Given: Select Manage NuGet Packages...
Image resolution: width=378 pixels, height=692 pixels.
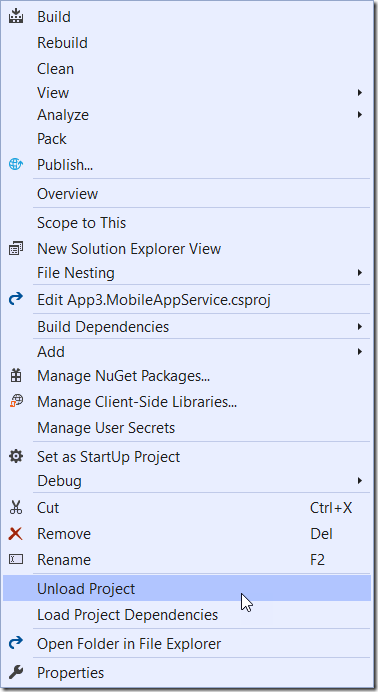Looking at the screenshot, I should coord(187,376).
